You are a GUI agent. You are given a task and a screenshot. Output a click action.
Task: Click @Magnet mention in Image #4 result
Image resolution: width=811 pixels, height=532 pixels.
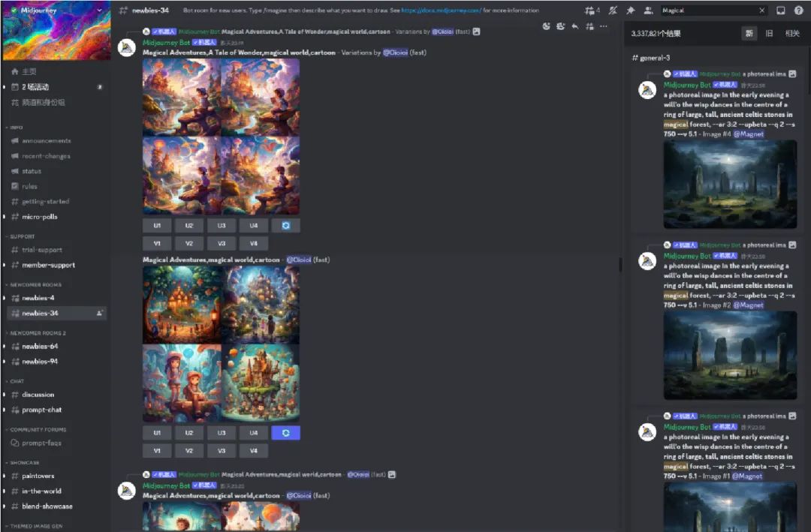[x=748, y=134]
